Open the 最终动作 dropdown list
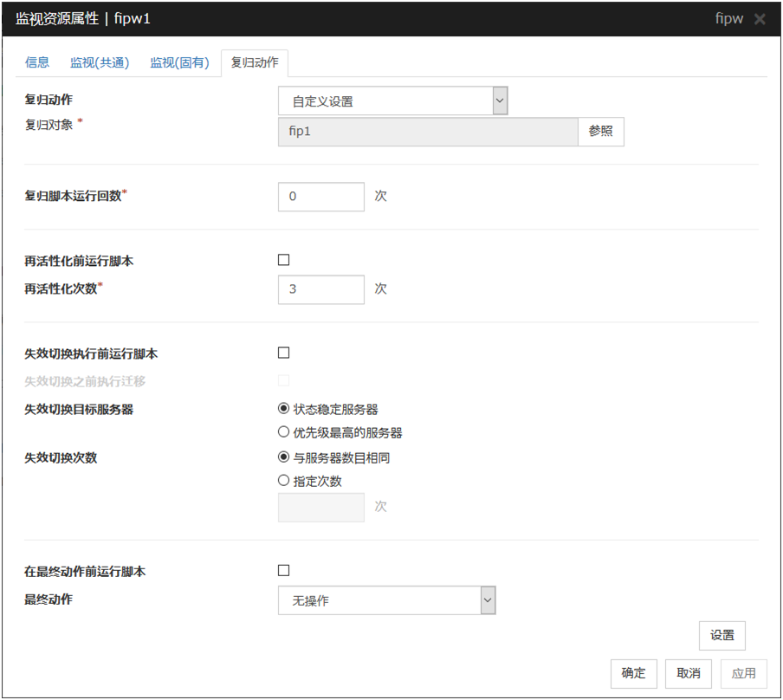The width and height of the screenshot is (783, 700). [386, 600]
